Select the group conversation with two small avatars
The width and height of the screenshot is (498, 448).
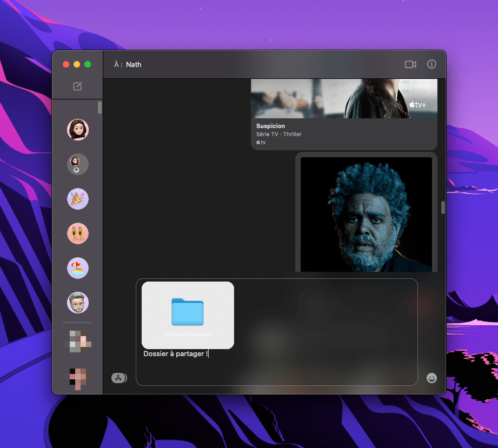point(78,164)
